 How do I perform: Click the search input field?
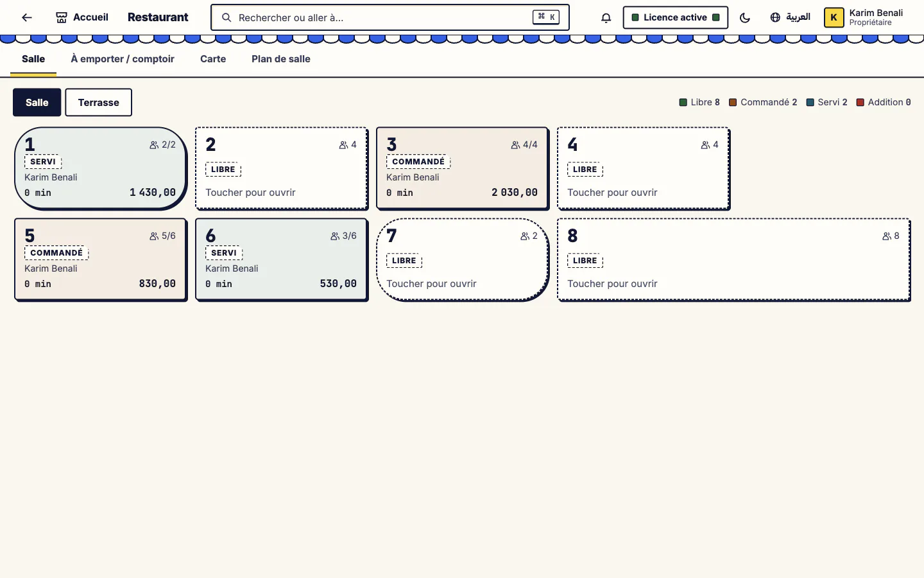point(390,17)
